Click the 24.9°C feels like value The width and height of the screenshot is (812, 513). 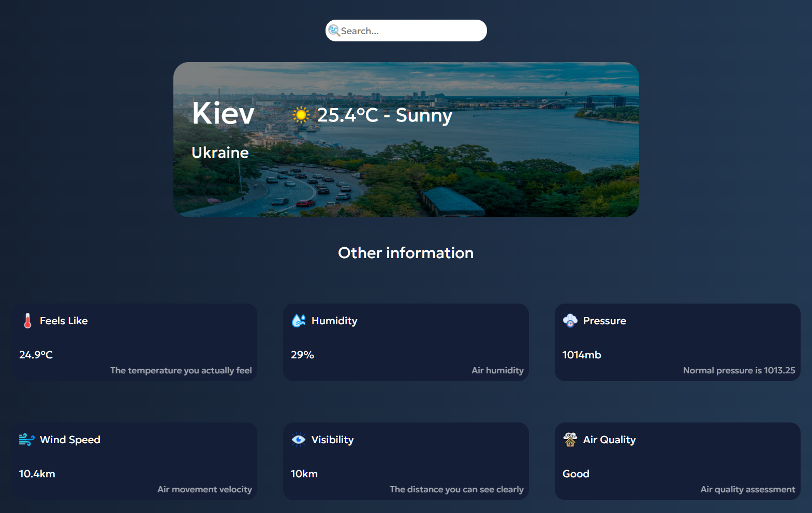(x=36, y=355)
